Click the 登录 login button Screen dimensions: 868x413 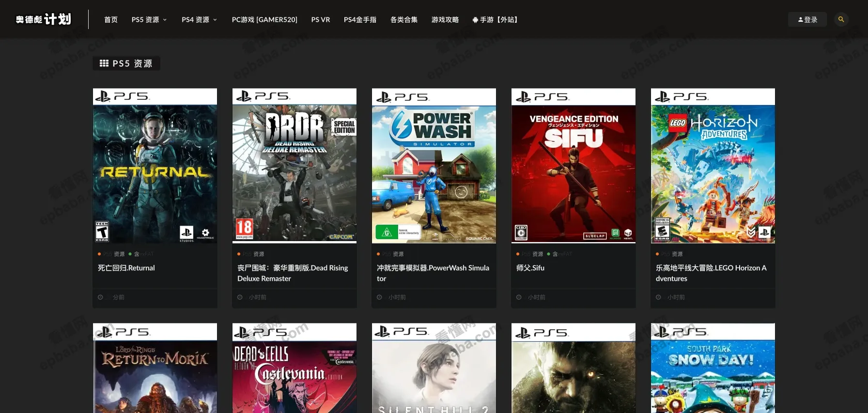[x=807, y=19]
